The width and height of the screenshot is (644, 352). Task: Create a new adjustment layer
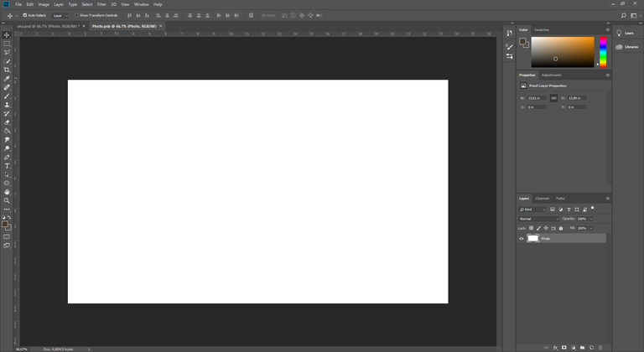click(574, 348)
